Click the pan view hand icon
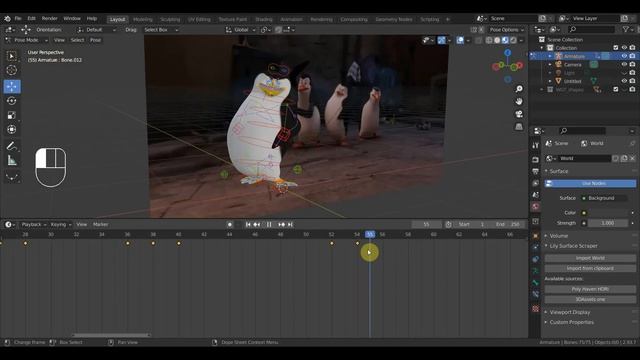The image size is (640, 360). coord(519,101)
